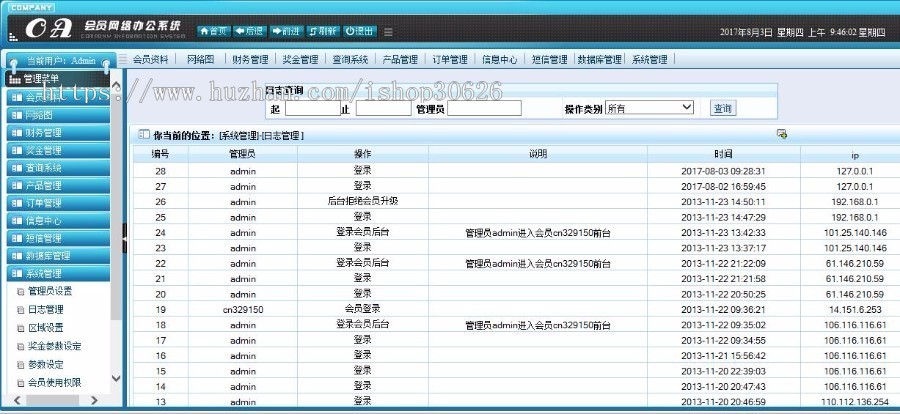Select cell 后台拒绝会员升级 in row 26
This screenshot has width=900, height=414.
click(363, 202)
